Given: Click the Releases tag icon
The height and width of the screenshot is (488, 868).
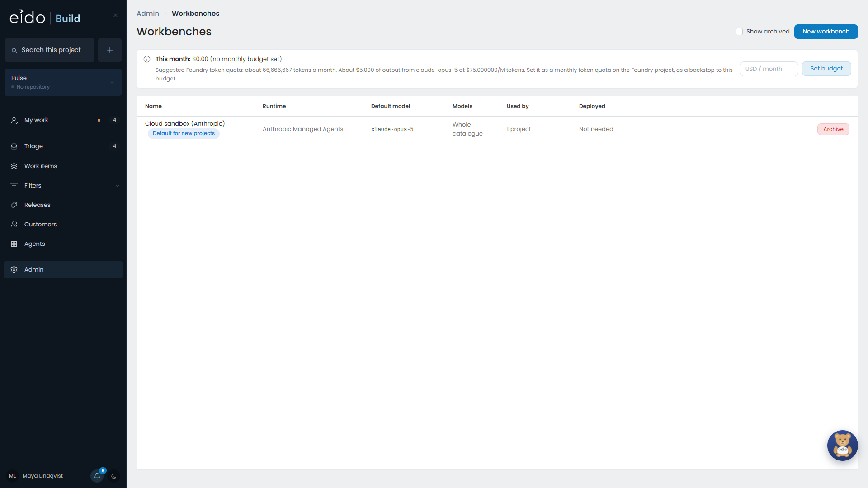Looking at the screenshot, I should click(x=14, y=205).
